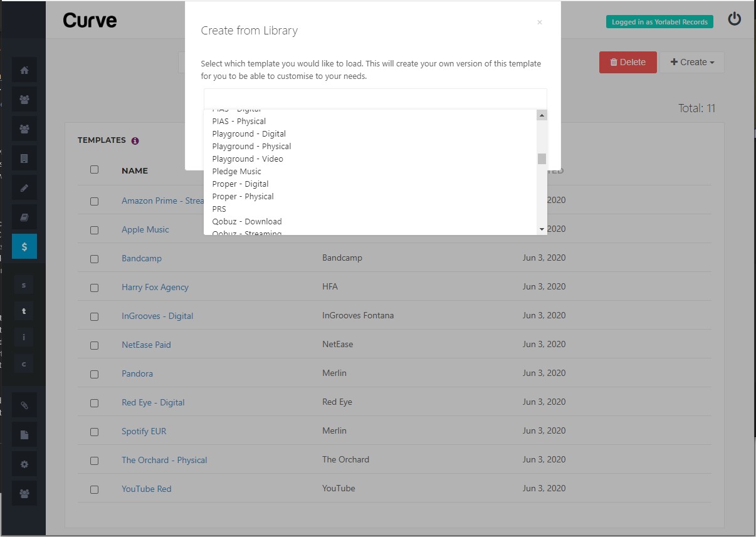Toggle the YouTube Red row checkbox
Screen dimensions: 756x537
pyautogui.click(x=94, y=489)
